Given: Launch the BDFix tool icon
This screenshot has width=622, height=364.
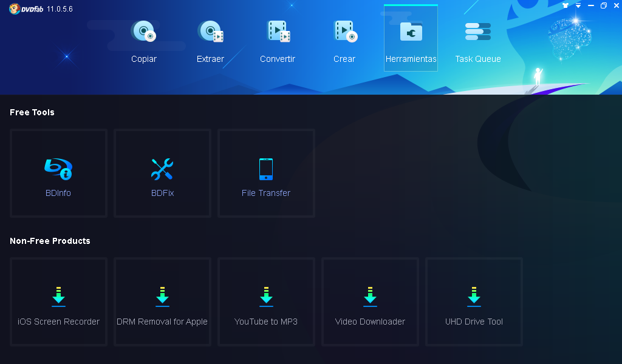Looking at the screenshot, I should 162,169.
